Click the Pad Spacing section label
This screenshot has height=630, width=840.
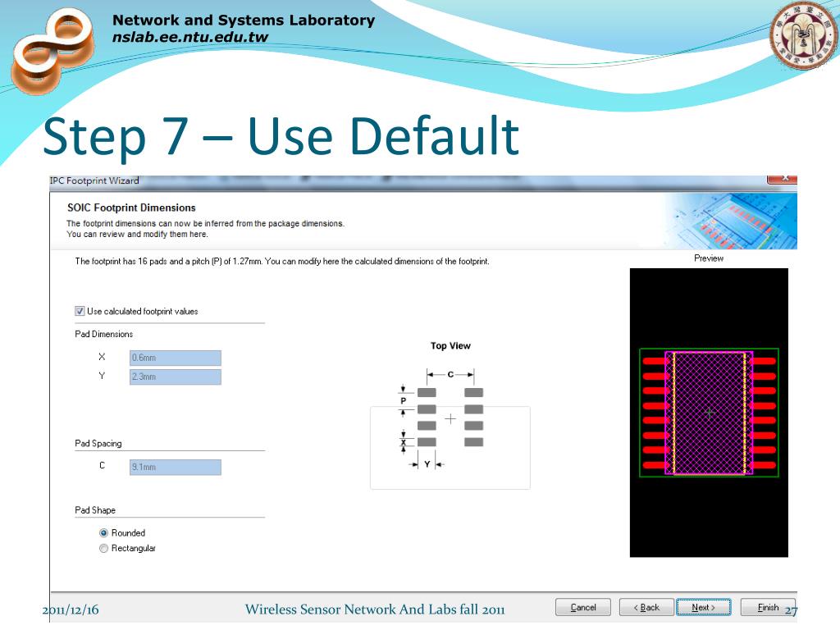[x=98, y=443]
